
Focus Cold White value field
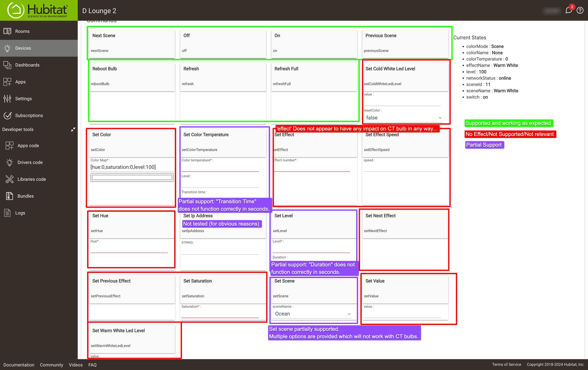coord(402,101)
